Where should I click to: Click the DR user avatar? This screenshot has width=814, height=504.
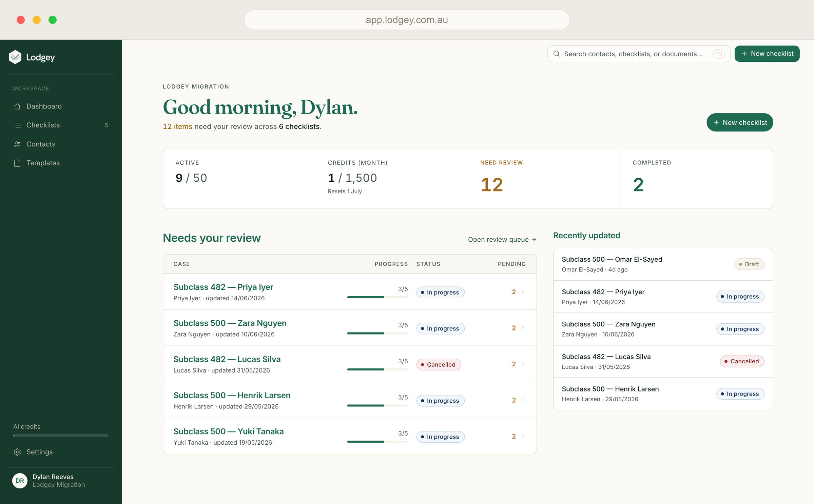(x=20, y=481)
